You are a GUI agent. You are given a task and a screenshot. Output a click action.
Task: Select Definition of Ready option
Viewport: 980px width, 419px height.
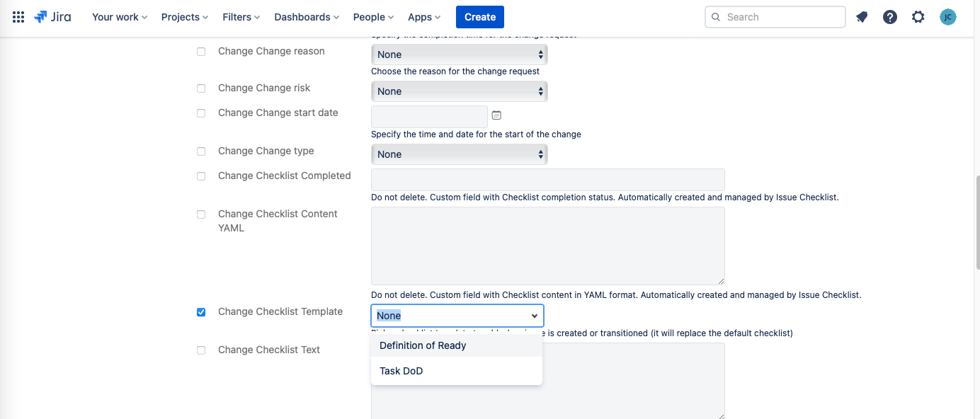coord(423,345)
